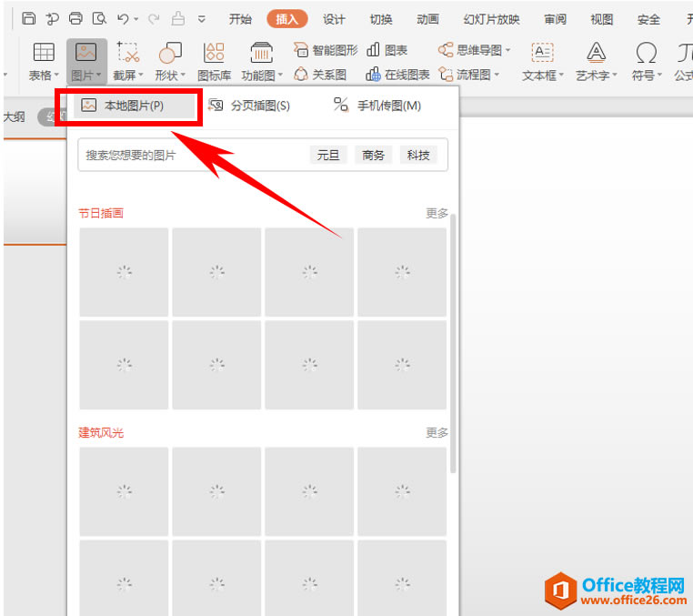Open the 在线图表 online chart tool
Viewport: 693px width, 616px height.
[x=397, y=75]
